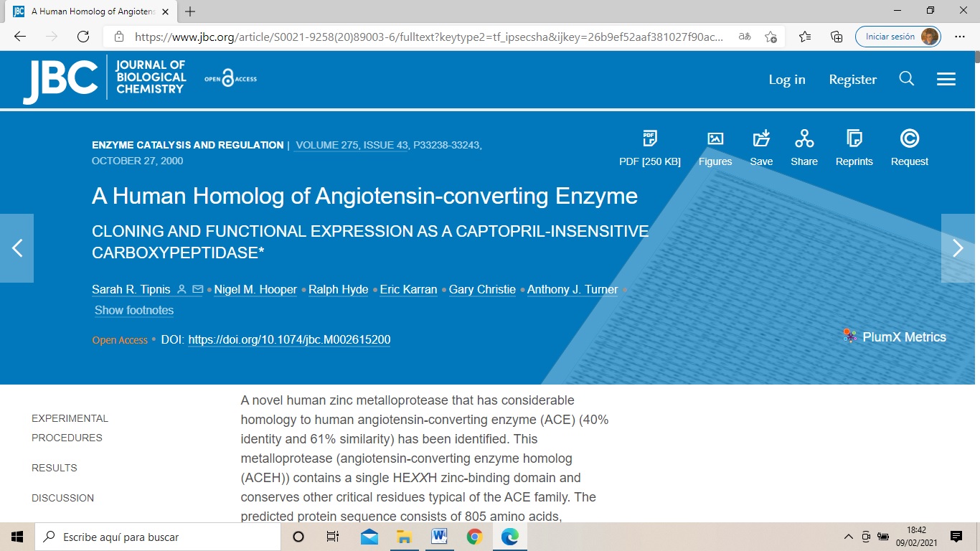Reload the page with refresh button

point(83,37)
